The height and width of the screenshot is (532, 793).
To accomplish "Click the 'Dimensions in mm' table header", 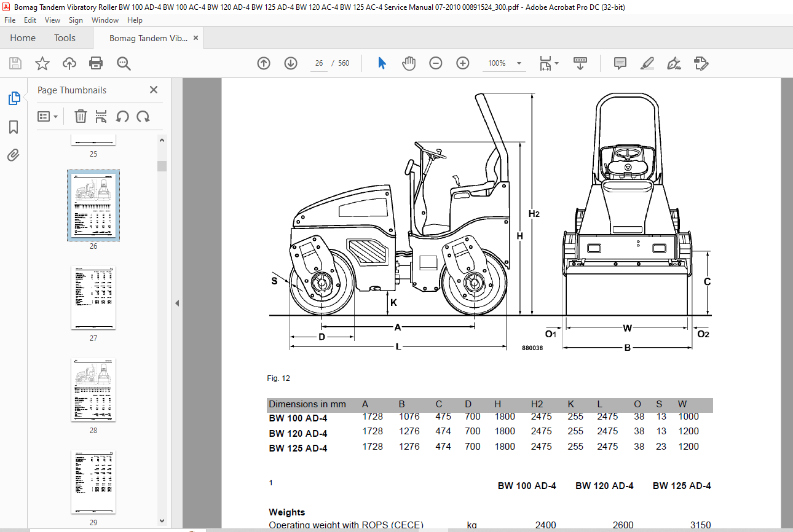I will (307, 404).
